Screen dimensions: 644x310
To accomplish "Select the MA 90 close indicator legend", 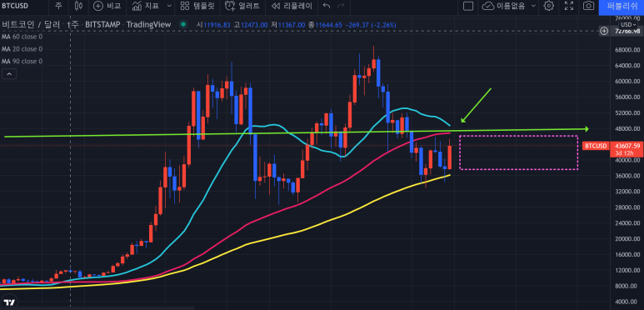I will tap(22, 61).
